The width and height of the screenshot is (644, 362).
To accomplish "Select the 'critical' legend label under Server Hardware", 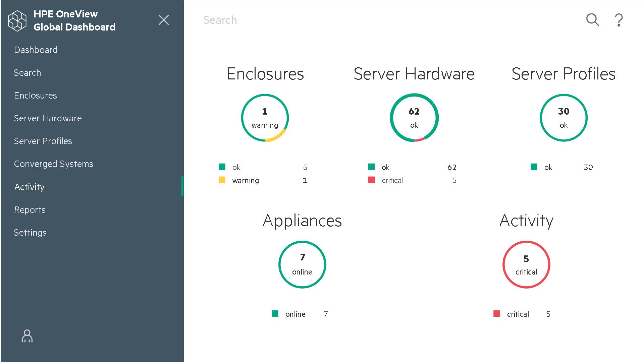I will click(393, 180).
